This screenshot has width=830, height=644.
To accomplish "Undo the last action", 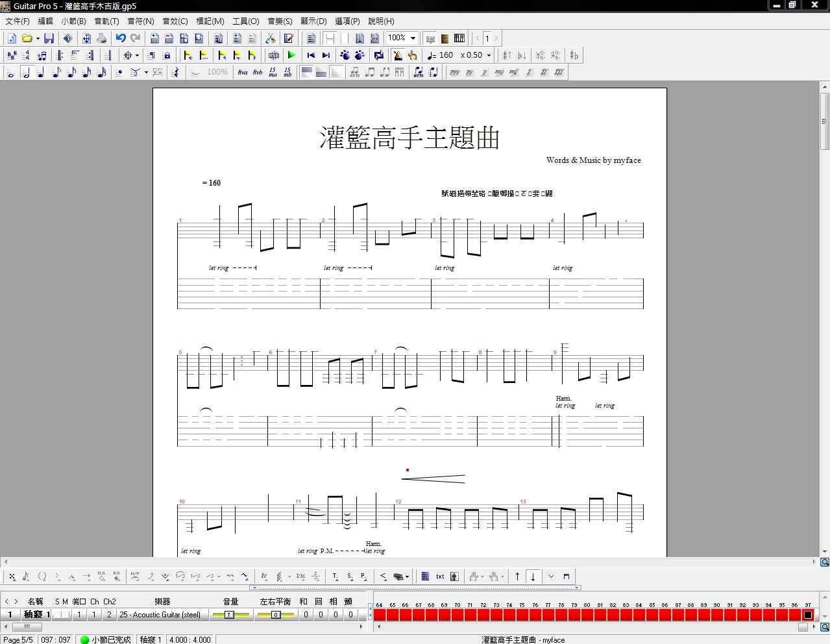I will [121, 38].
